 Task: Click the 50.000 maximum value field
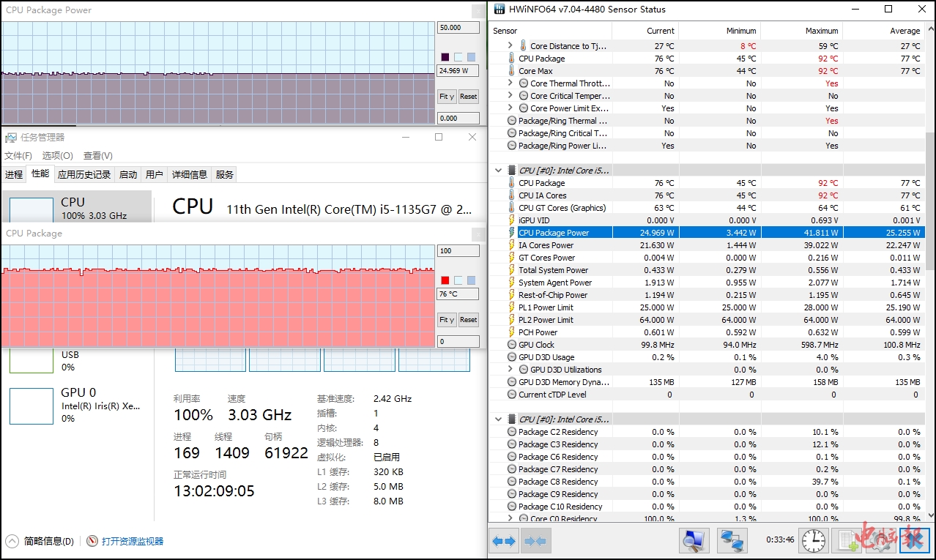[457, 28]
